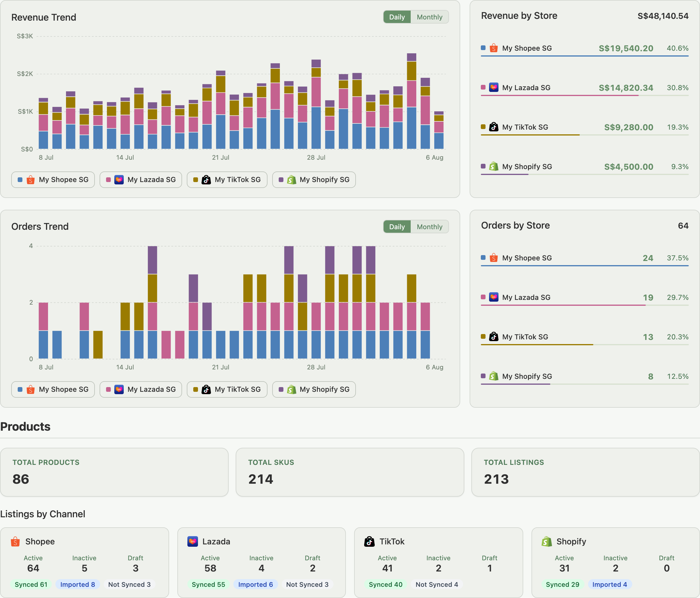Click Shopee icon in Revenue by Store
This screenshot has height=598, width=700.
tap(493, 48)
